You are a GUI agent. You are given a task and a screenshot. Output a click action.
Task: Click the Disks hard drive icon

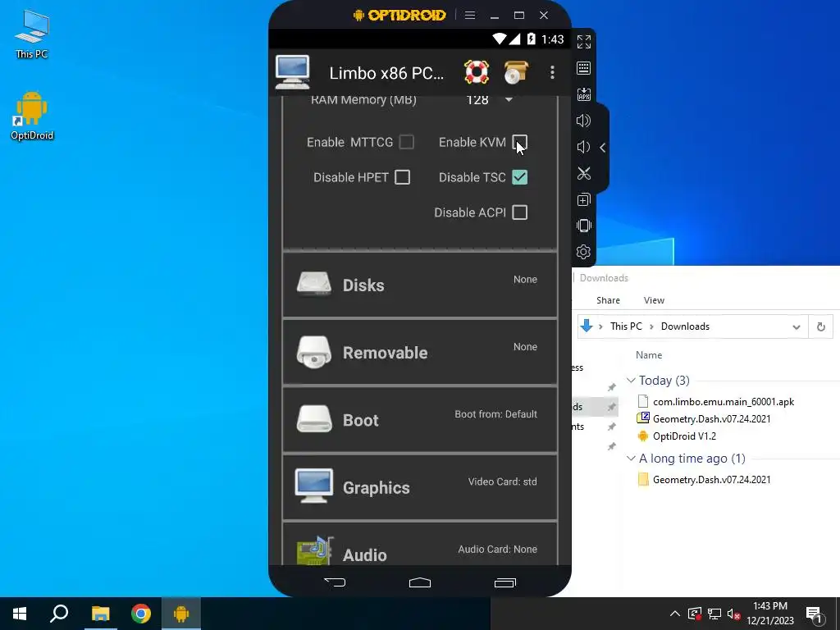pos(314,284)
